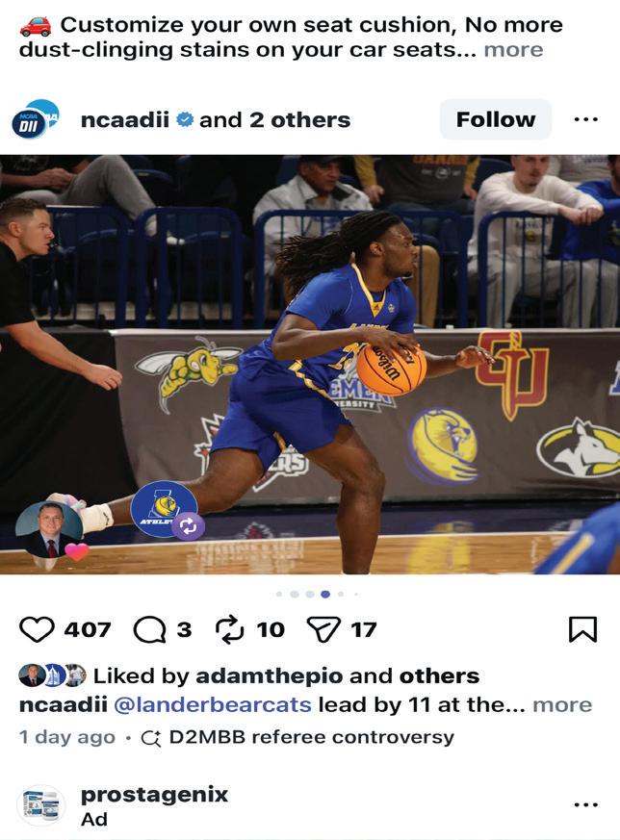View the and 2 others collaborators
620x840 pixels.
(275, 120)
